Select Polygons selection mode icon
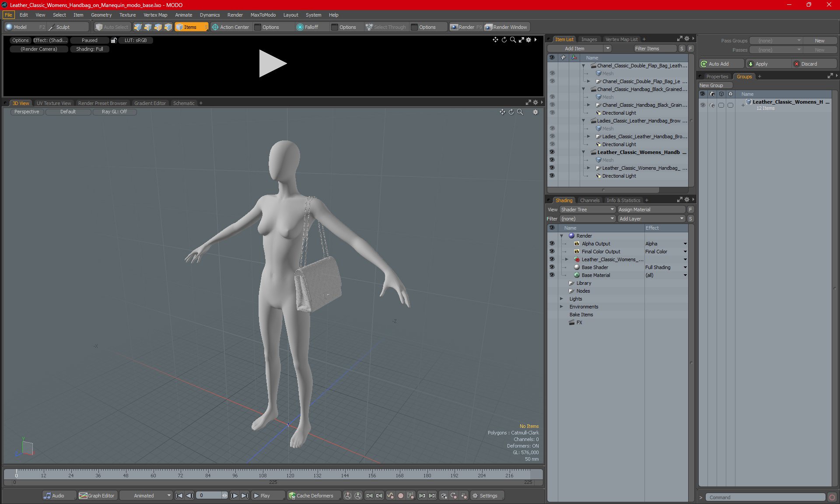Viewport: 840px width, 504px height. pos(158,27)
